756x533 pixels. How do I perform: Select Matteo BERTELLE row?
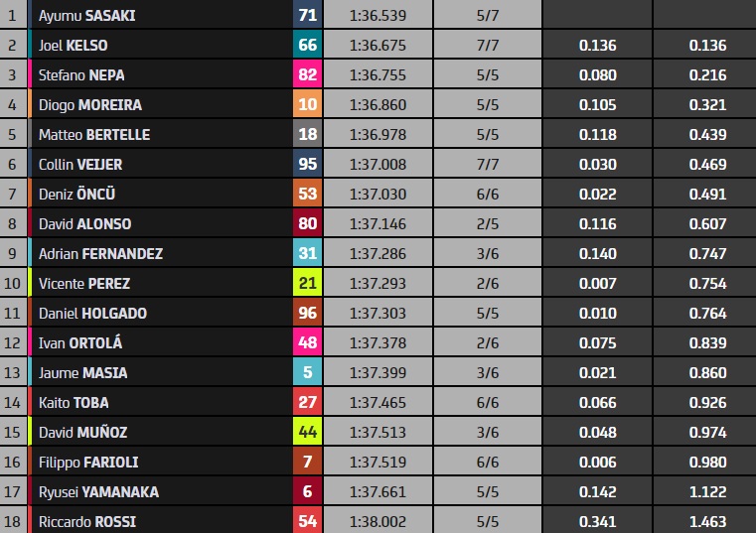378,134
